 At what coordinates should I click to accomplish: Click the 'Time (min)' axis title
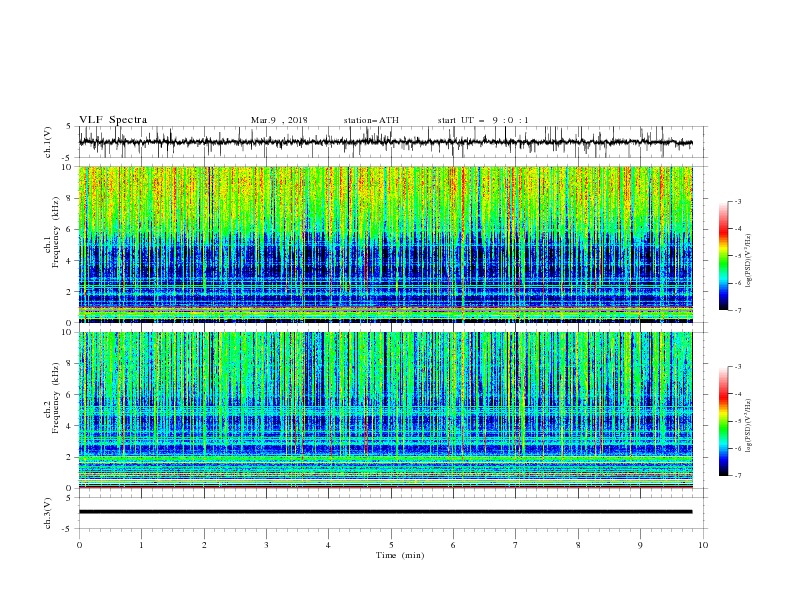[x=400, y=555]
